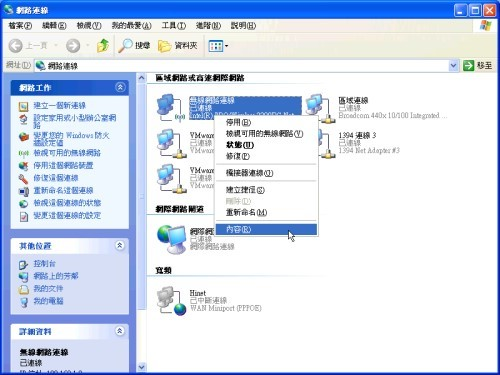
Task: Choose Repair (修復) in context menu
Action: [266, 156]
